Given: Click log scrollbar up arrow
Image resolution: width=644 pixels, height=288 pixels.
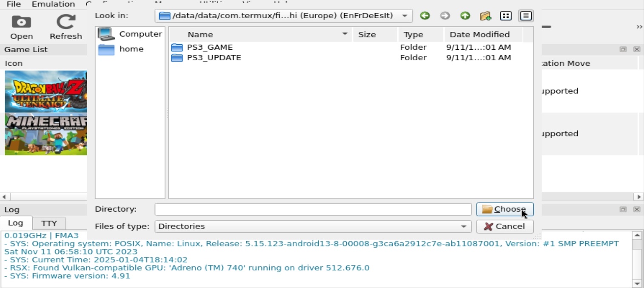Looking at the screenshot, I should click(637, 235).
